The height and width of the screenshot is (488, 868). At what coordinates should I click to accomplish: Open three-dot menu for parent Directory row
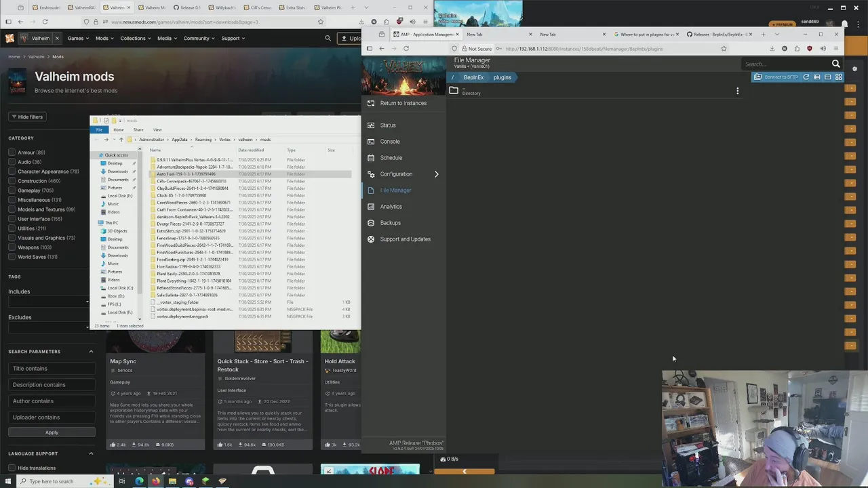click(738, 91)
